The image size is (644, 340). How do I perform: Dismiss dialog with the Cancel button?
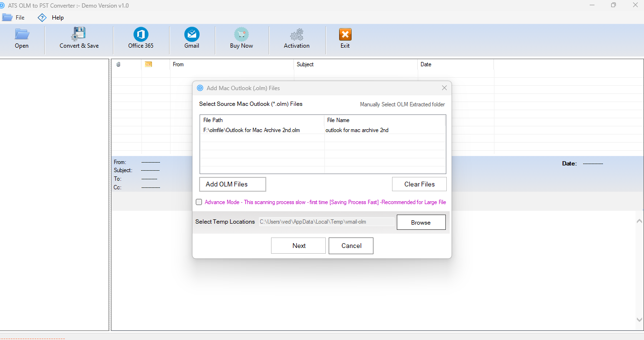(352, 246)
